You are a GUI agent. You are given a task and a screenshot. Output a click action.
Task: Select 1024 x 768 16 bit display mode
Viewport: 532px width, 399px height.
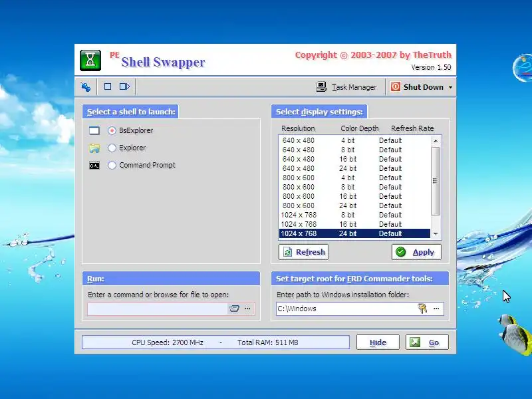pyautogui.click(x=354, y=224)
